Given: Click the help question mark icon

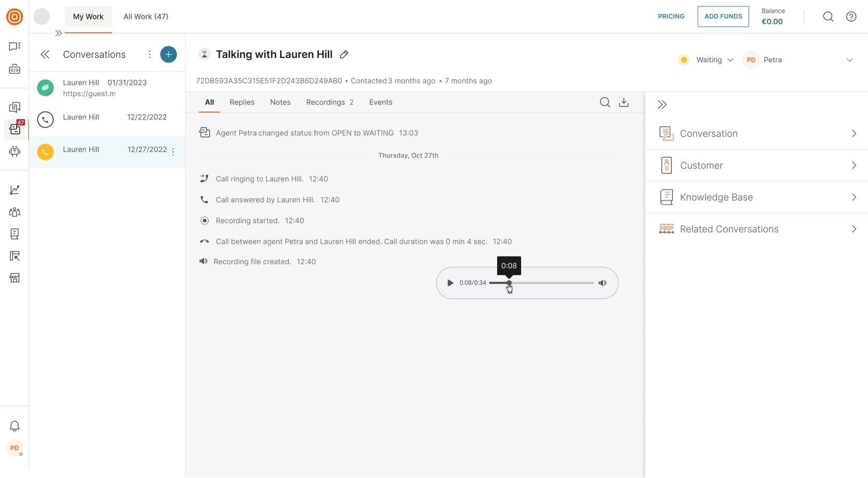Looking at the screenshot, I should 851,17.
